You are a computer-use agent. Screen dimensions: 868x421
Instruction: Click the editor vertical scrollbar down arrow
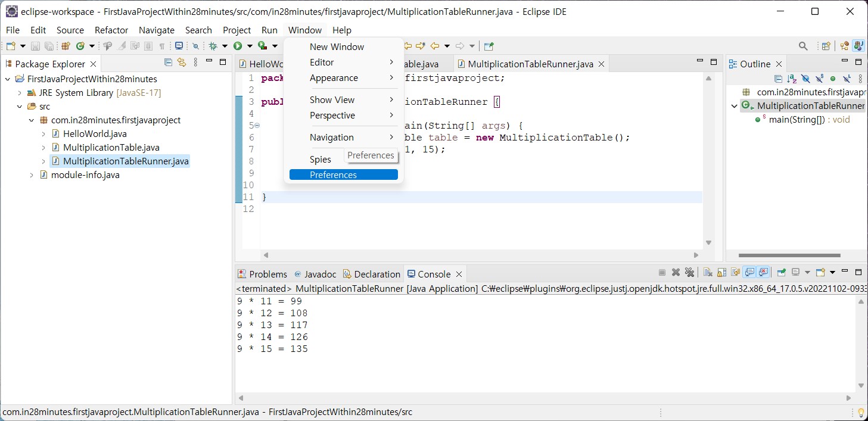tap(708, 242)
